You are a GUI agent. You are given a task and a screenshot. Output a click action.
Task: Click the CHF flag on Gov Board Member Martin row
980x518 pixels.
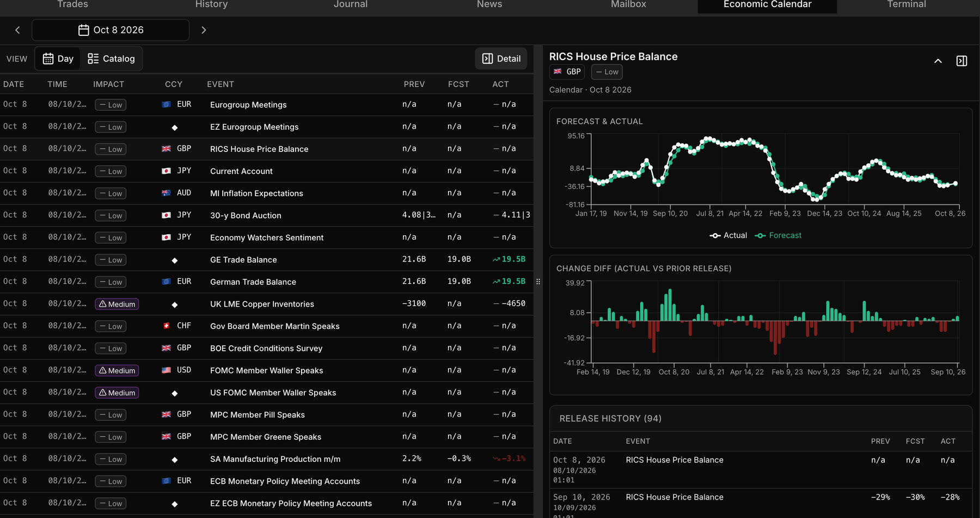[167, 326]
